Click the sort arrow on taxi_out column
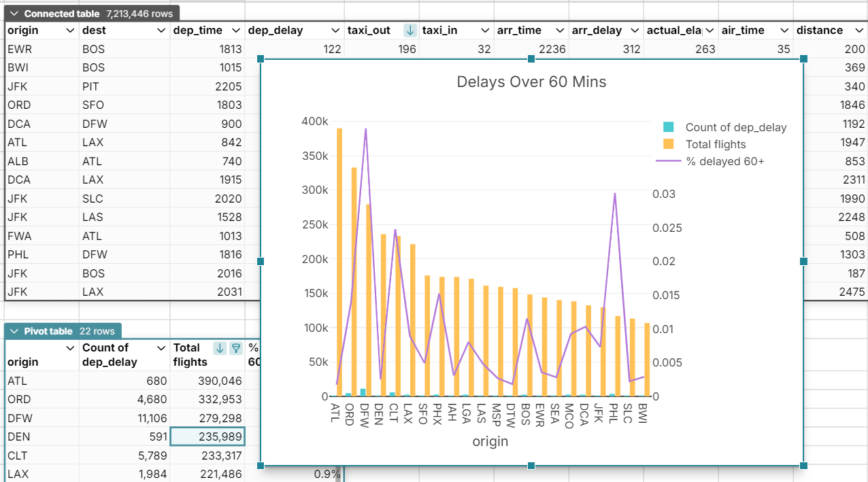This screenshot has width=868, height=482. [x=410, y=30]
